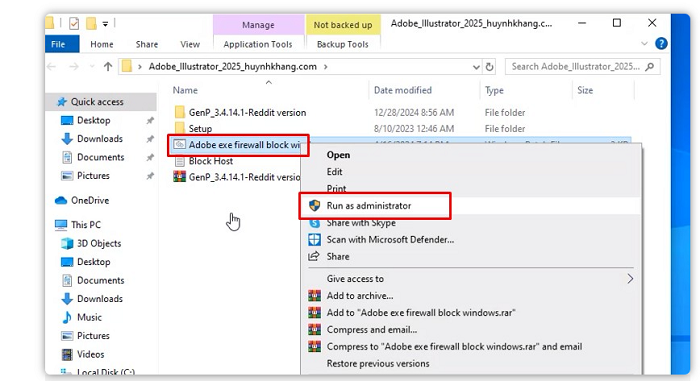The height and width of the screenshot is (381, 700).
Task: Click the search magnifier icon
Action: click(x=650, y=67)
